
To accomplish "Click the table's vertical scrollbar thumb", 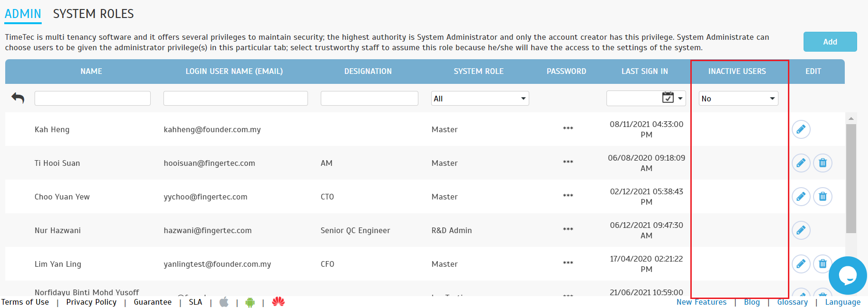I will point(851,178).
